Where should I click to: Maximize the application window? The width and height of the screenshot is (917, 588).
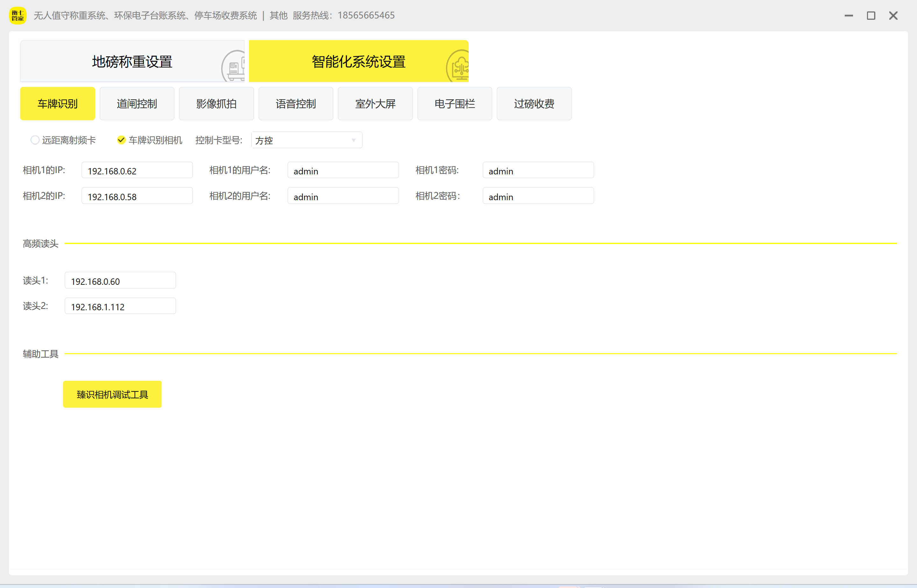coord(871,16)
